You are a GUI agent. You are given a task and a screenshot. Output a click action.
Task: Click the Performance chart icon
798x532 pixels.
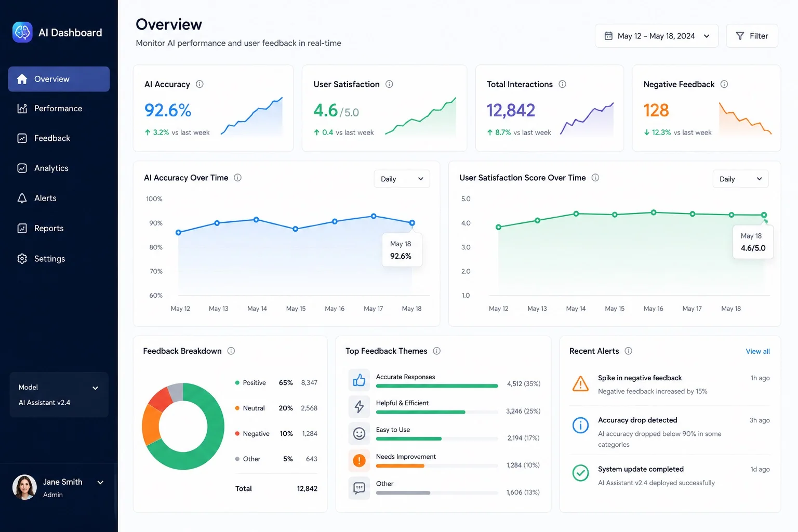point(22,109)
